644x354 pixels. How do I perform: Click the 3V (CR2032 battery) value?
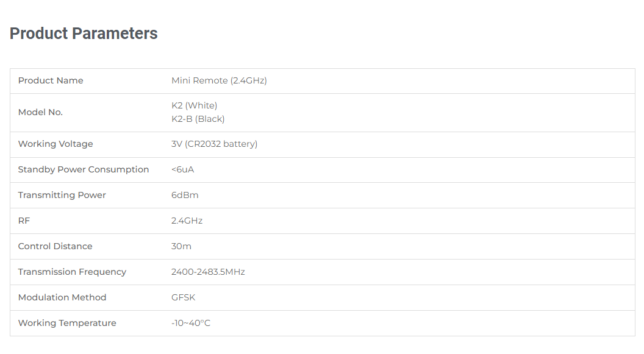coord(215,144)
